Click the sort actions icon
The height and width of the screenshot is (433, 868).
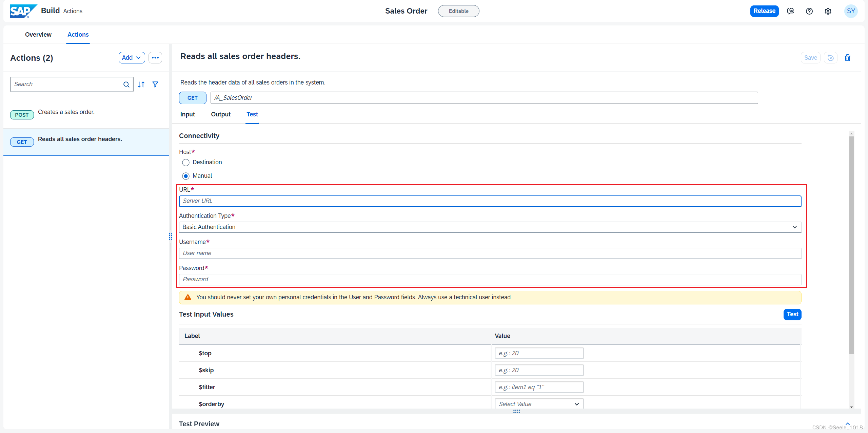(141, 84)
